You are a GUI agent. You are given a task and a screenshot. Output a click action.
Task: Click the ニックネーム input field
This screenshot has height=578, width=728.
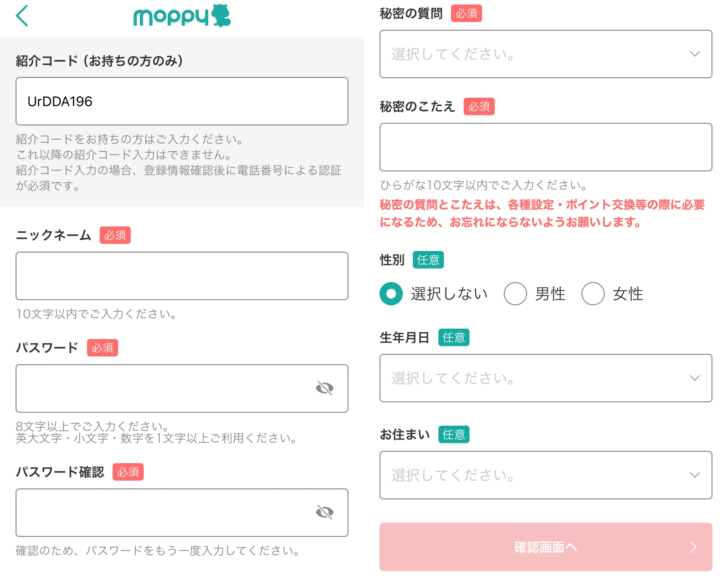coord(182,276)
